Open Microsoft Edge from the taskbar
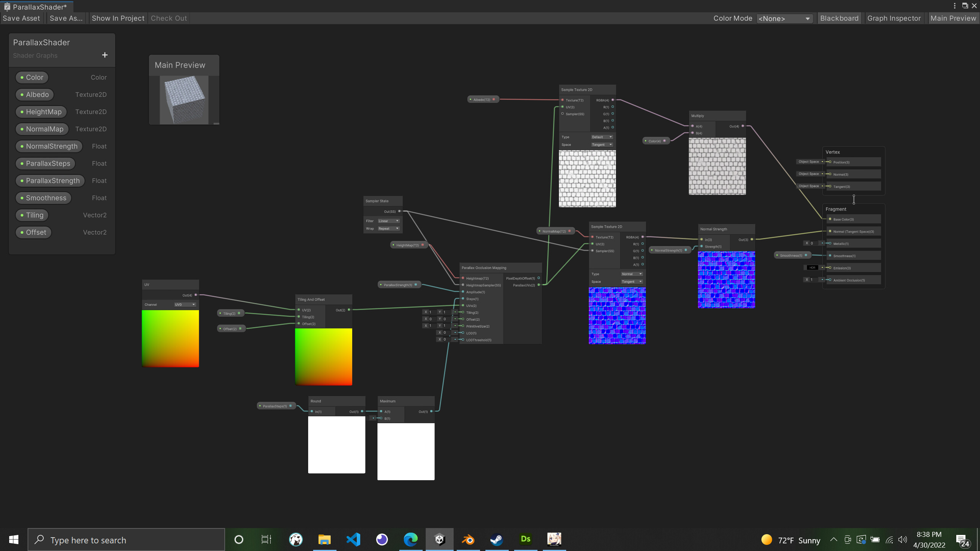Screen dimensions: 980x551 coord(410,540)
